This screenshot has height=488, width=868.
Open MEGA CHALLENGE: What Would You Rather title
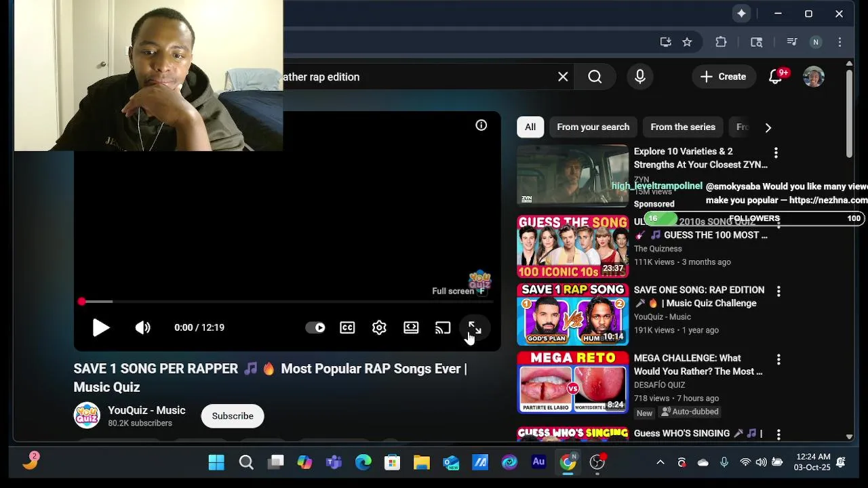[x=698, y=365]
